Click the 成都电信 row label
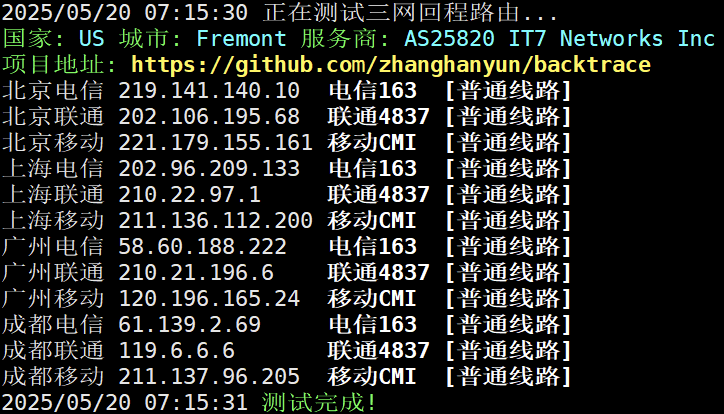 pos(53,324)
